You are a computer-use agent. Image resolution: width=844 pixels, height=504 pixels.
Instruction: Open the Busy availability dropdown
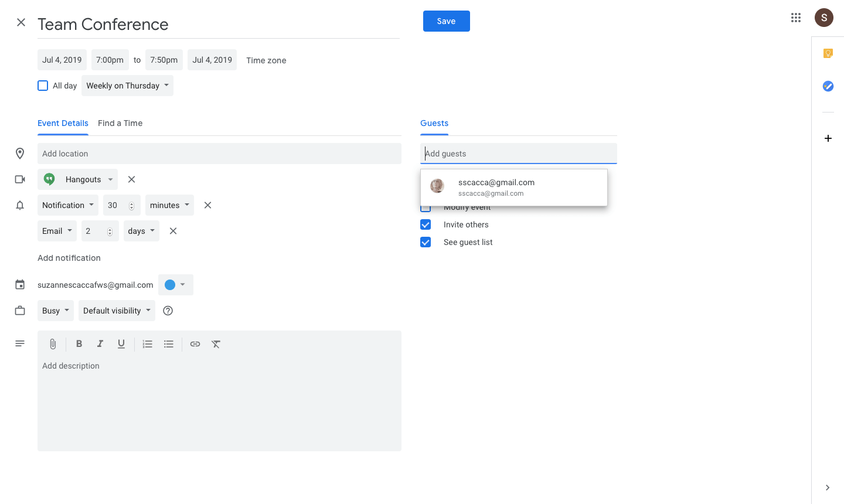click(x=56, y=311)
